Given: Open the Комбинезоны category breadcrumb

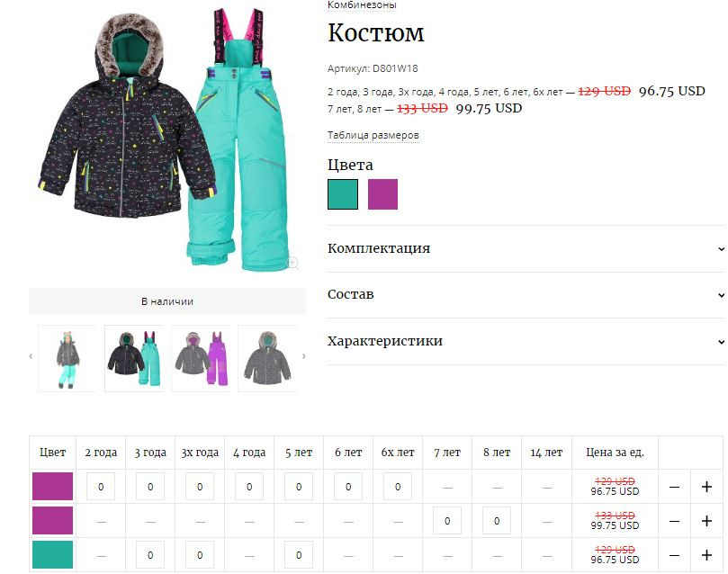Looking at the screenshot, I should coord(362,5).
